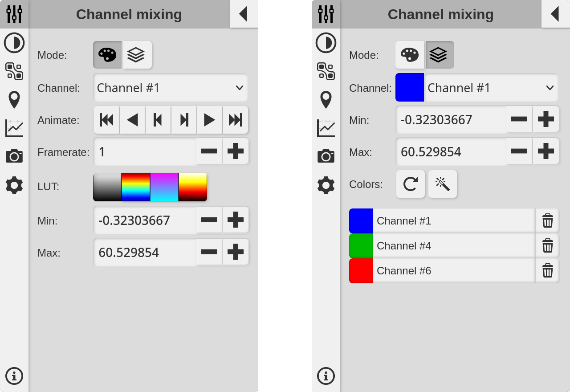This screenshot has height=392, width=570.
Task: Select palette mode in right panel
Action: click(x=410, y=55)
